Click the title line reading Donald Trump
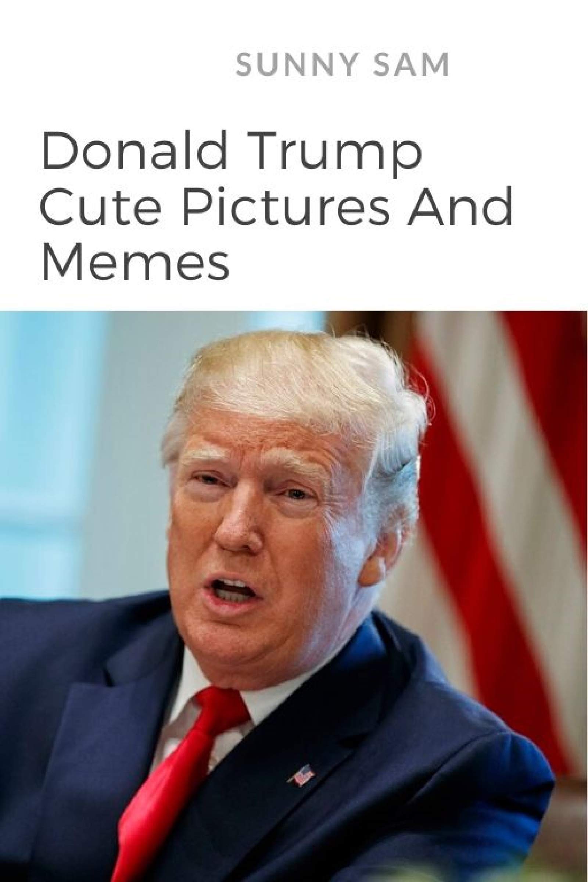Screen dimensions: 588x882 click(x=231, y=150)
